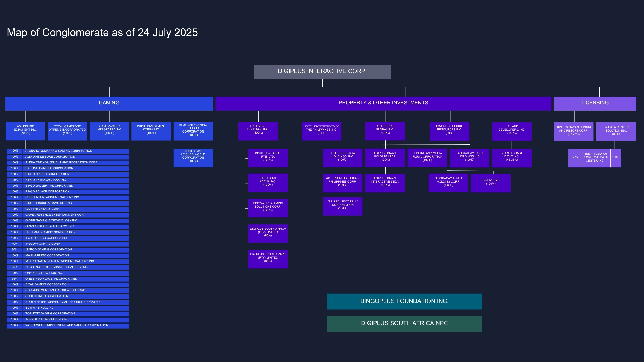Select BIG TIME GAMING CORPORATION row

pyautogui.click(x=68, y=169)
